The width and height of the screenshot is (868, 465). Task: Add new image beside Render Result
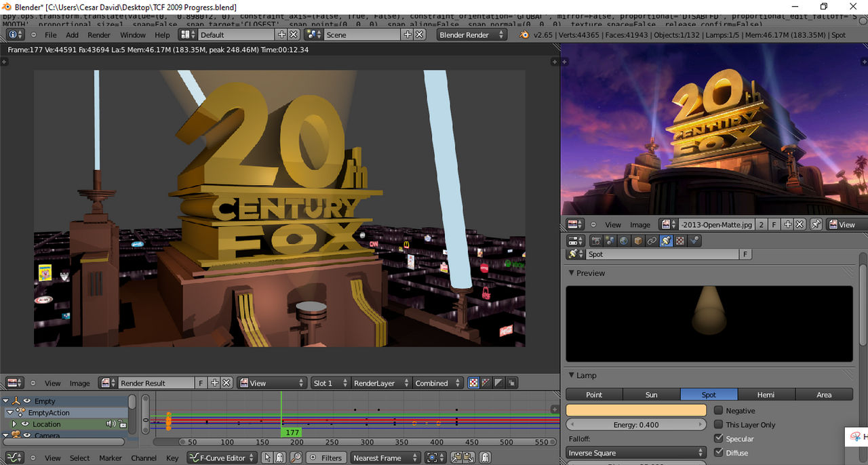click(215, 383)
